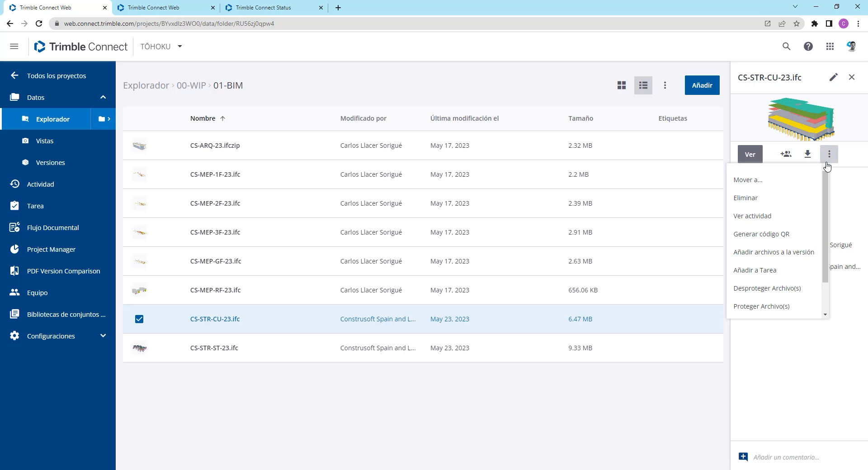Uncheck the CS-STR-CU-23.ifc checkbox
This screenshot has width=868, height=470.
[139, 319]
